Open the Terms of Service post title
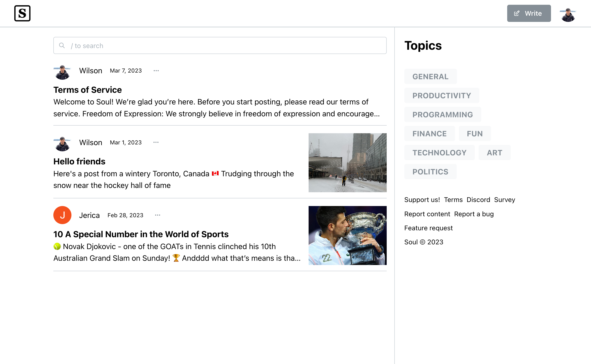This screenshot has width=591, height=364. coord(87,90)
